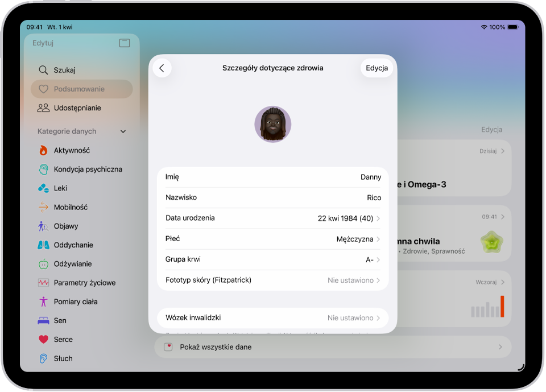Open the Słuch category
546x392 pixels.
(x=82, y=358)
